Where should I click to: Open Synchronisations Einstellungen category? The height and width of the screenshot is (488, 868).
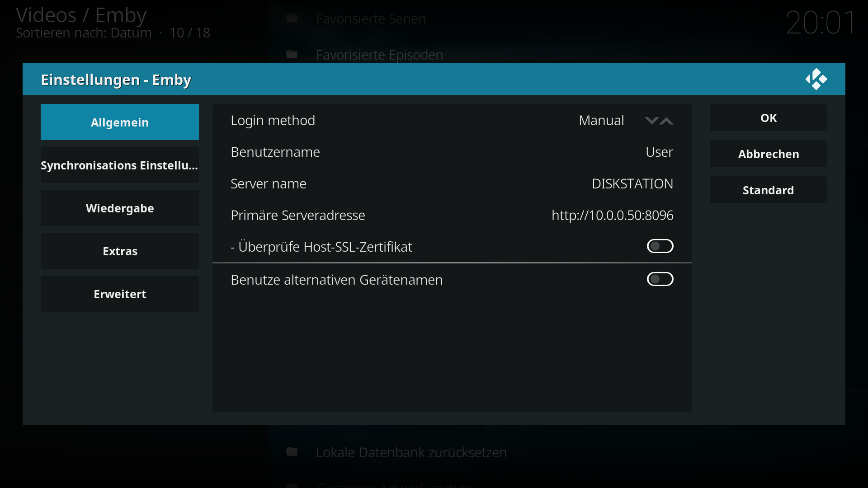pyautogui.click(x=120, y=165)
